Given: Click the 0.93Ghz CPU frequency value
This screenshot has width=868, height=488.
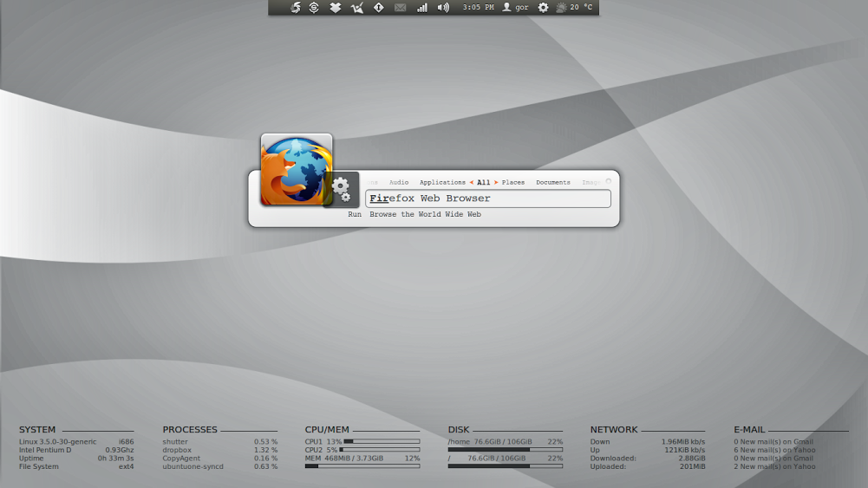Looking at the screenshot, I should click(x=120, y=450).
